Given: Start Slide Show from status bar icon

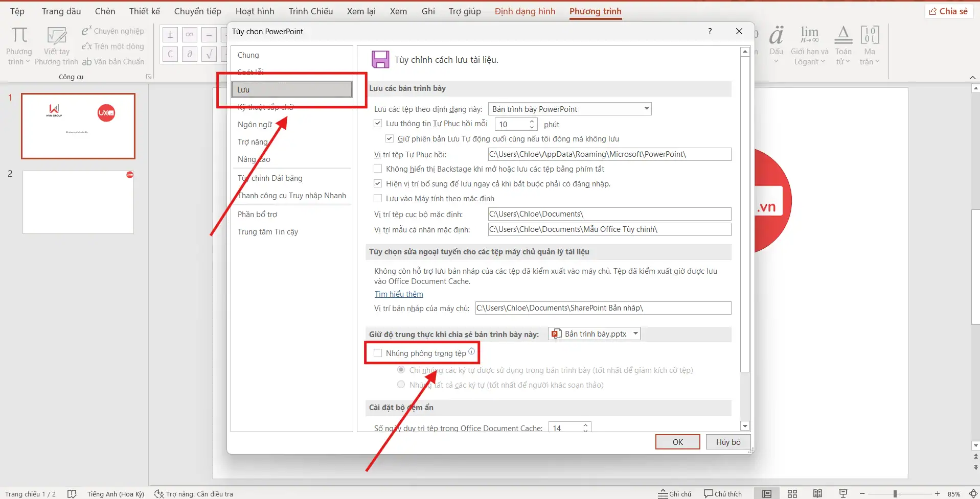Looking at the screenshot, I should click(843, 493).
